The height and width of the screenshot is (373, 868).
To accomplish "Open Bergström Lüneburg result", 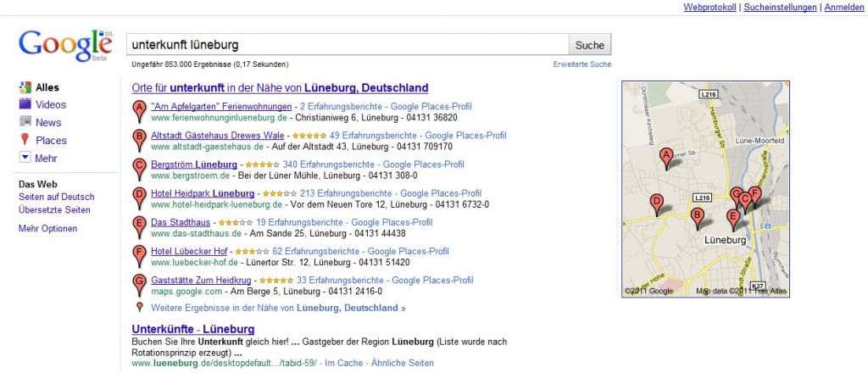I will [194, 164].
